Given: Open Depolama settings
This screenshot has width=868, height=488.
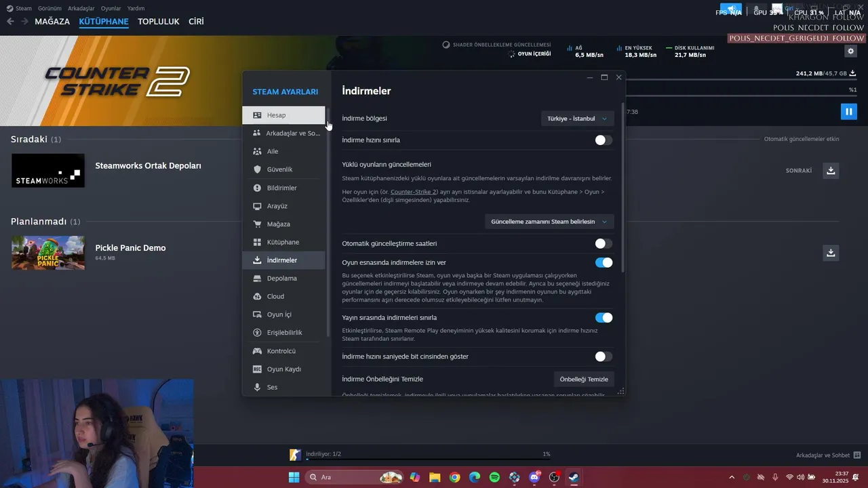Looking at the screenshot, I should [x=283, y=278].
